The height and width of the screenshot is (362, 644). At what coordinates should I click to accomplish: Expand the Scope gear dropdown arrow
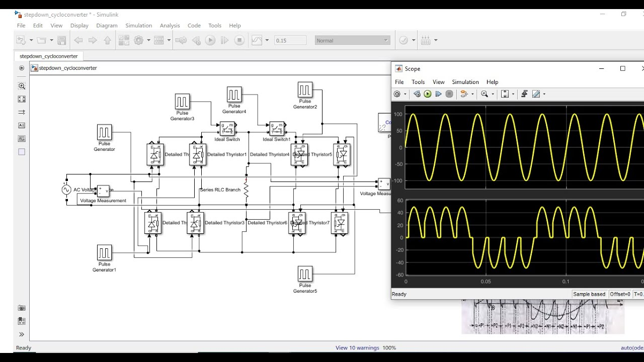coord(405,94)
